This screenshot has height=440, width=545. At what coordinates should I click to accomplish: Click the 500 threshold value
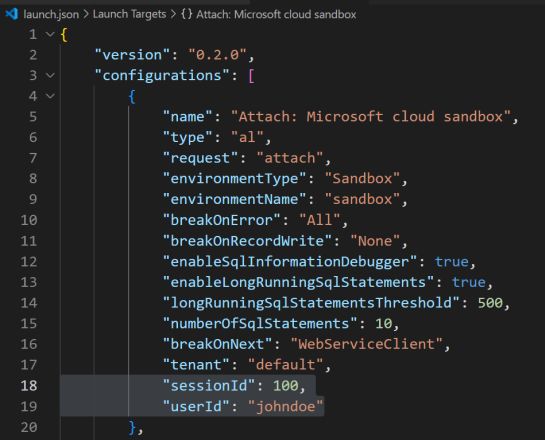(490, 303)
